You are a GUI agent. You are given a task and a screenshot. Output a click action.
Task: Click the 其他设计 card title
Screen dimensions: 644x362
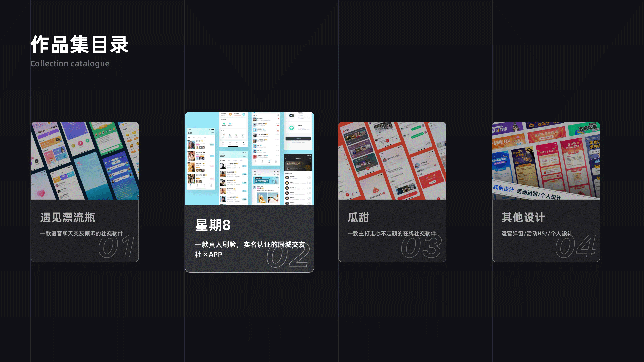tap(524, 218)
